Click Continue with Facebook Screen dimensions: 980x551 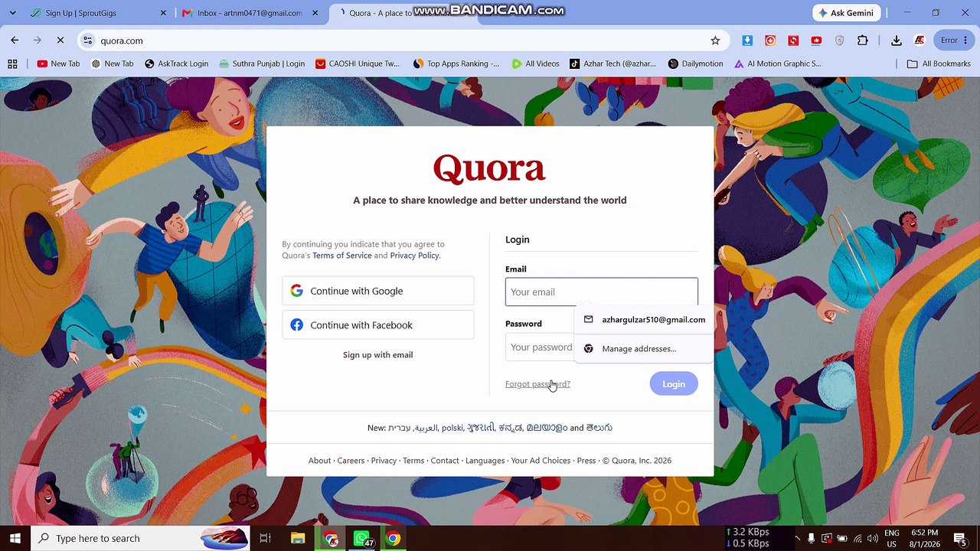[378, 325]
